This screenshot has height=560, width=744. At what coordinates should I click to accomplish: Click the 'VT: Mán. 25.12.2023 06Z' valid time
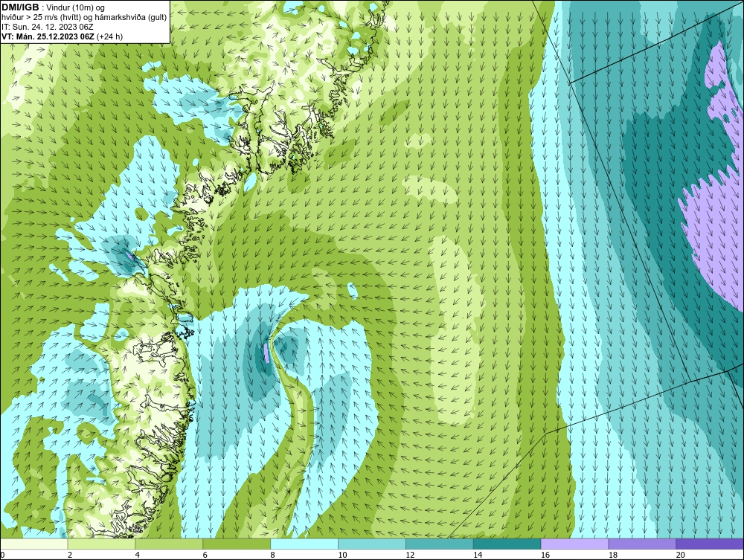click(48, 36)
